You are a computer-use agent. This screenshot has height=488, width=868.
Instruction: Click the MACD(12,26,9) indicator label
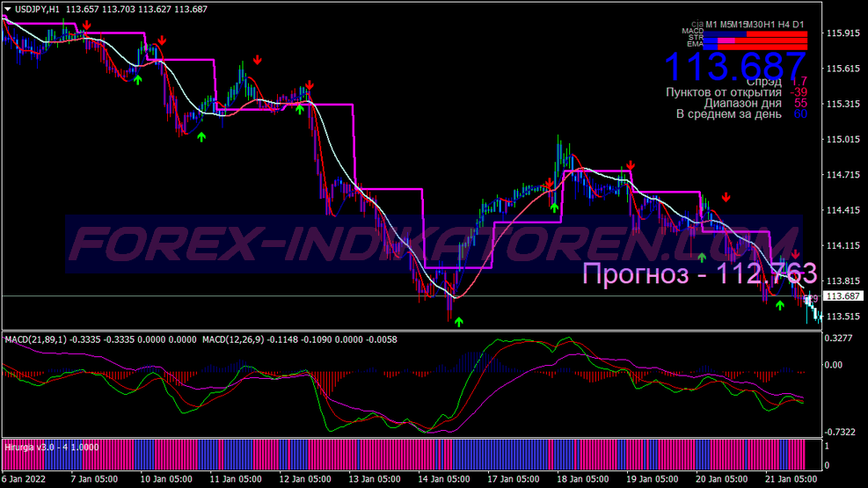pos(233,339)
